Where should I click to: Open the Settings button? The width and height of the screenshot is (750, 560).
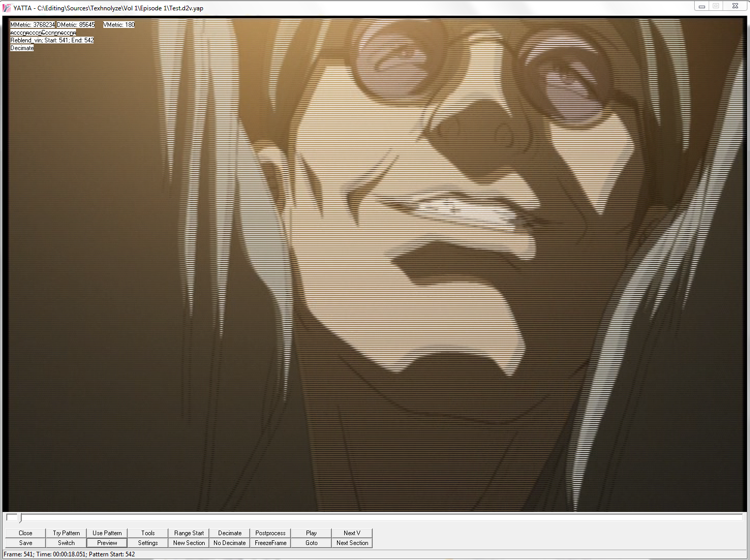pos(148,542)
